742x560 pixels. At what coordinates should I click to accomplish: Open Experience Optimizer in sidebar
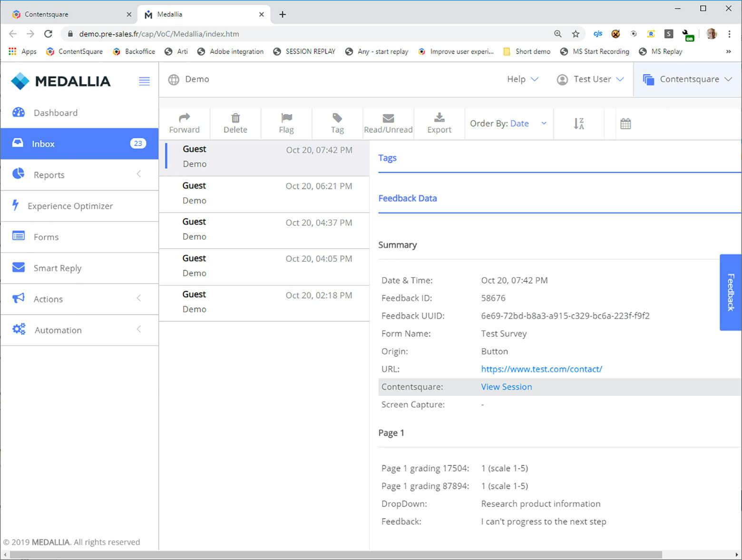79,206
